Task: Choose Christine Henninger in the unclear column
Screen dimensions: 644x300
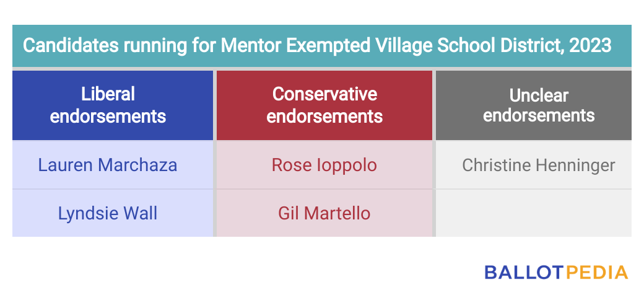Action: 538,165
